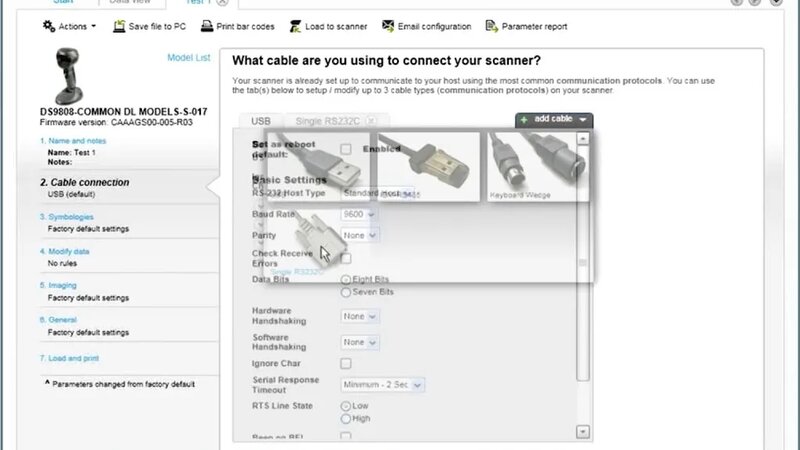
Task: Open the Serial Response Timeout dropdown
Action: click(x=382, y=385)
